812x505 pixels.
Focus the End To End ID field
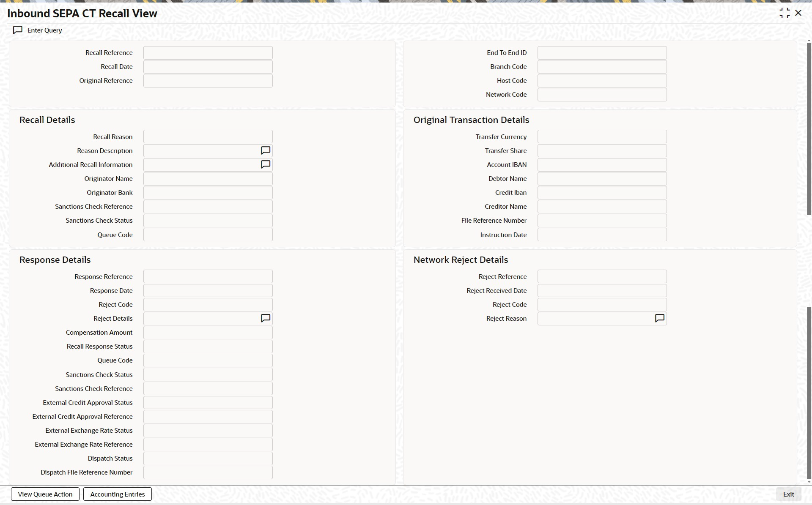[x=602, y=53]
